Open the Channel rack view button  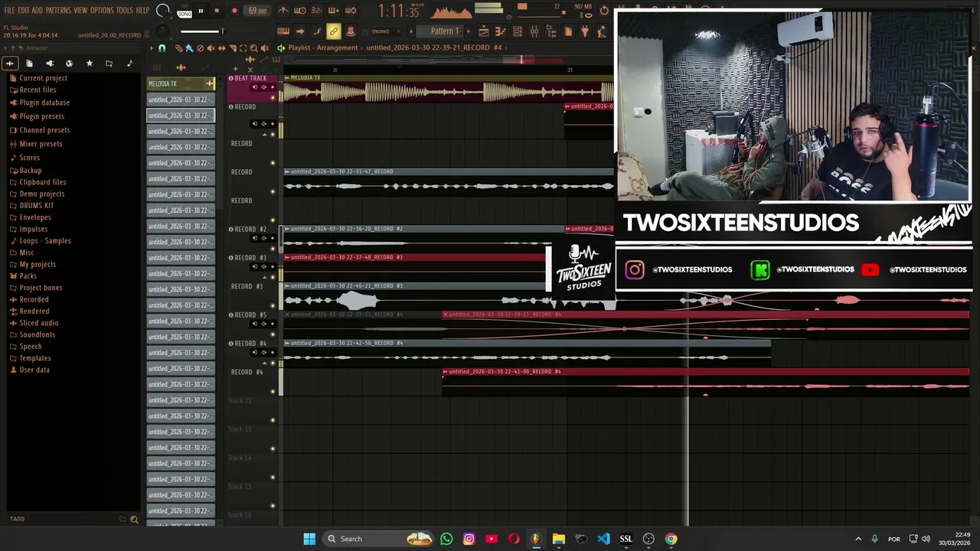pyautogui.click(x=517, y=31)
